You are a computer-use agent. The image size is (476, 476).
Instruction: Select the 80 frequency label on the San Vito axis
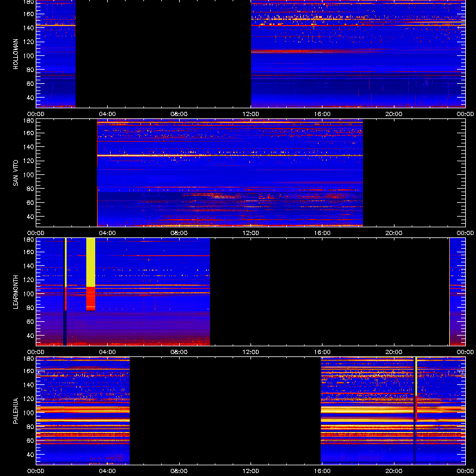point(30,189)
